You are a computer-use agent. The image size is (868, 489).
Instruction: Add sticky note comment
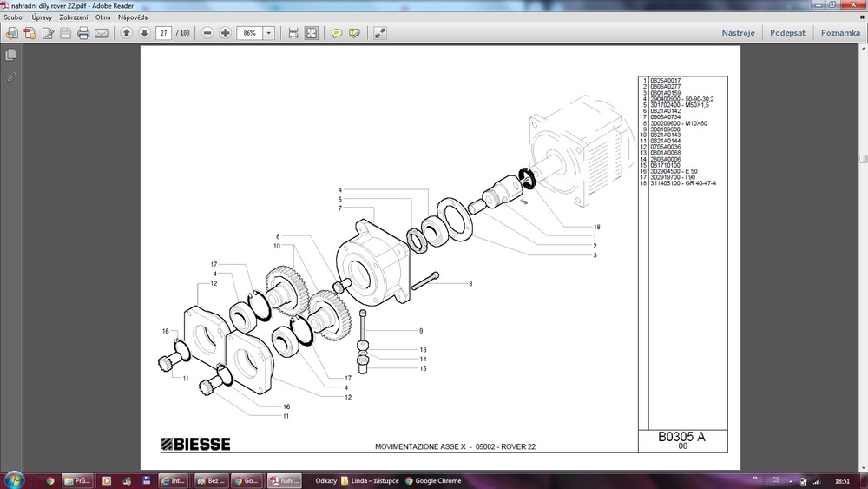(337, 33)
